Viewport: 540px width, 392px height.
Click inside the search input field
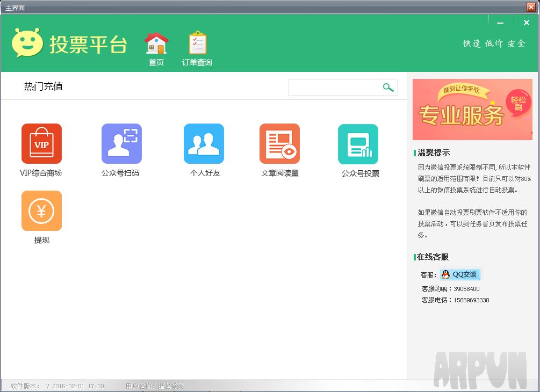pos(336,87)
